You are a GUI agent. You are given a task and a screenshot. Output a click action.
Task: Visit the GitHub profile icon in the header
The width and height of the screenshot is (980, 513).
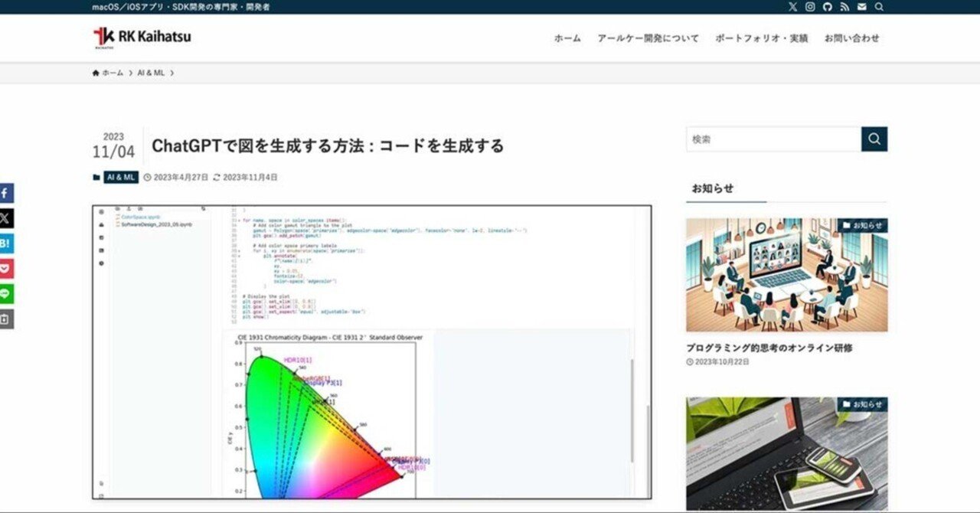828,7
